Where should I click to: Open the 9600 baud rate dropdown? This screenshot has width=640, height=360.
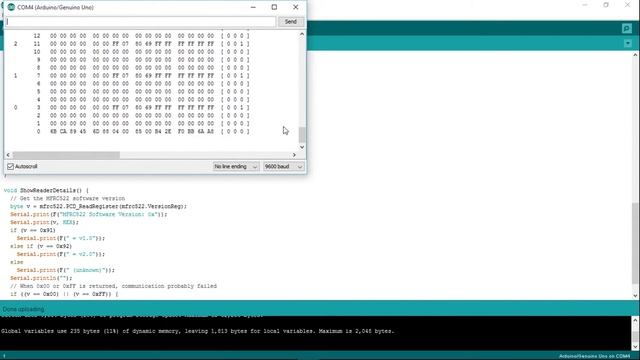pos(283,167)
